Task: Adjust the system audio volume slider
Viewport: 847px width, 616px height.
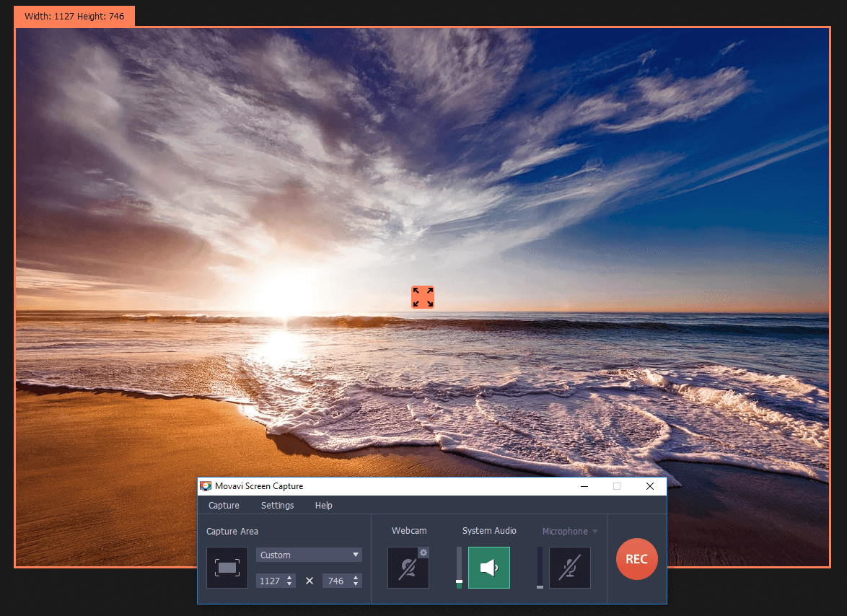Action: [x=459, y=568]
